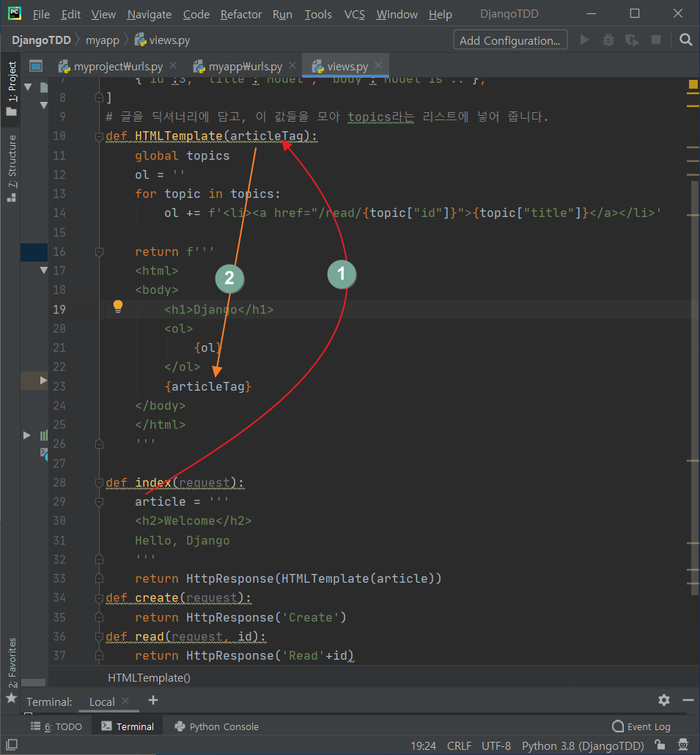Image resolution: width=700 pixels, height=755 pixels.
Task: Collapse read function fold marker
Action: (x=99, y=636)
